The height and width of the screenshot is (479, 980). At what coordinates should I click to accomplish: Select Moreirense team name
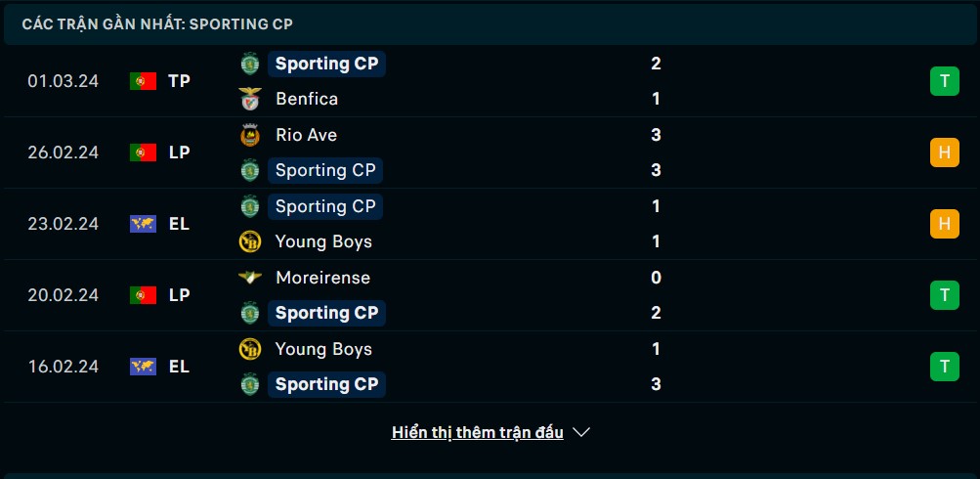coord(323,278)
